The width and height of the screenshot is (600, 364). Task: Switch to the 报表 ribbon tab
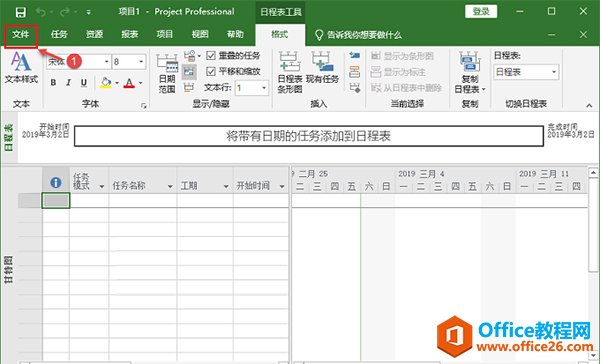click(129, 34)
